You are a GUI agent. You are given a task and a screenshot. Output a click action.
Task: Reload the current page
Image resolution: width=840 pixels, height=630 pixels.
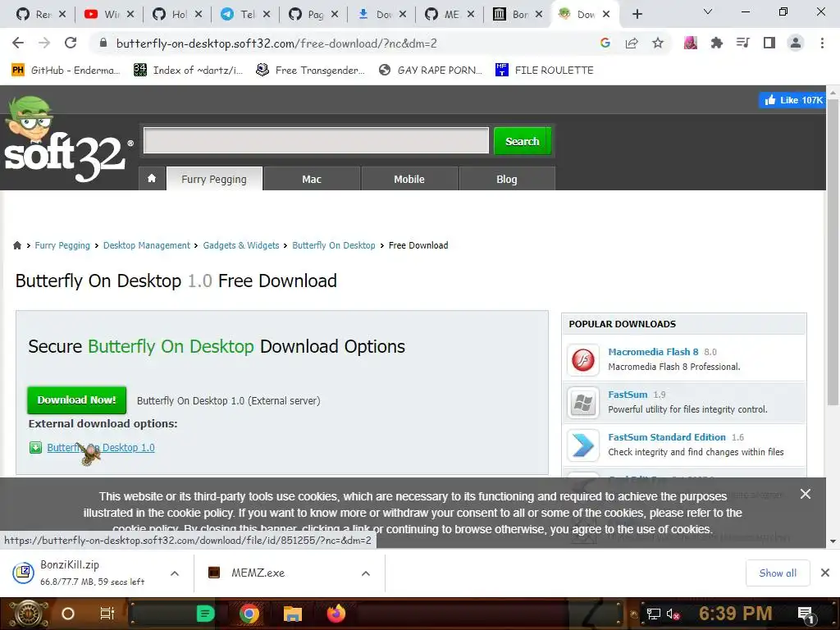(71, 43)
